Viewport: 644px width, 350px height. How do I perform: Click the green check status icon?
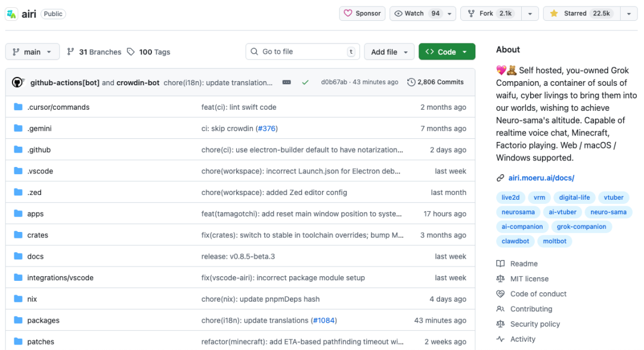click(x=305, y=82)
